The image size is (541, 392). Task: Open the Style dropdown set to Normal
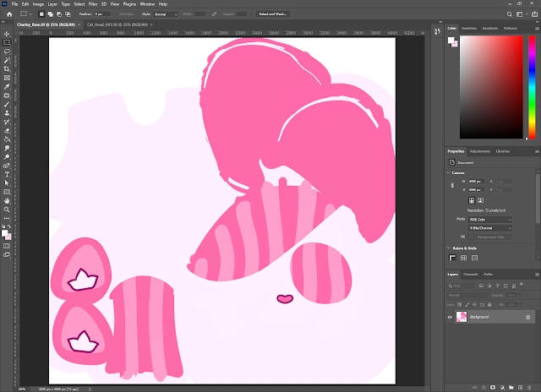click(x=166, y=14)
